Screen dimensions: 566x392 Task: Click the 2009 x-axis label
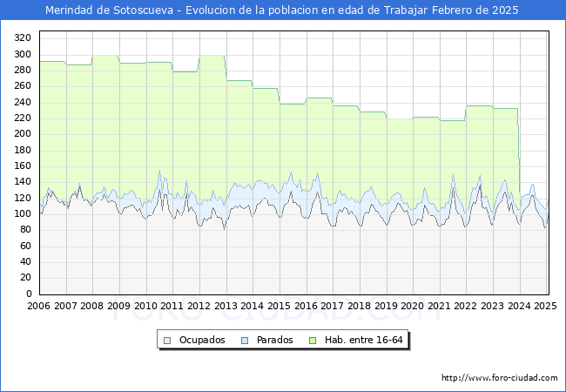[119, 306]
